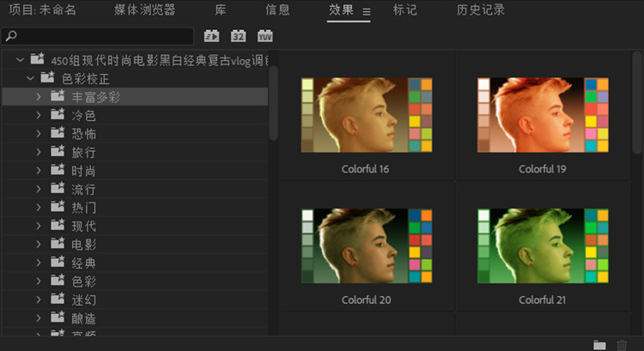Click the 450组 root preset folder icon

pyautogui.click(x=38, y=59)
